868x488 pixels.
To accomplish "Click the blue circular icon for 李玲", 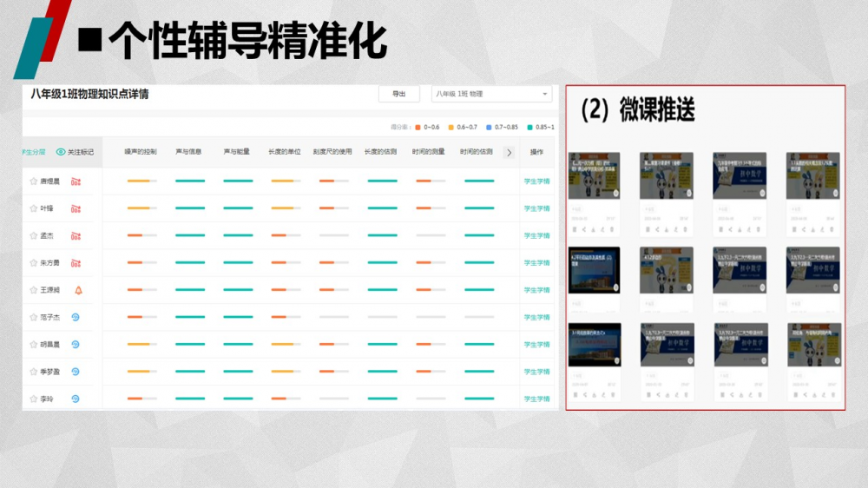I will tap(76, 399).
